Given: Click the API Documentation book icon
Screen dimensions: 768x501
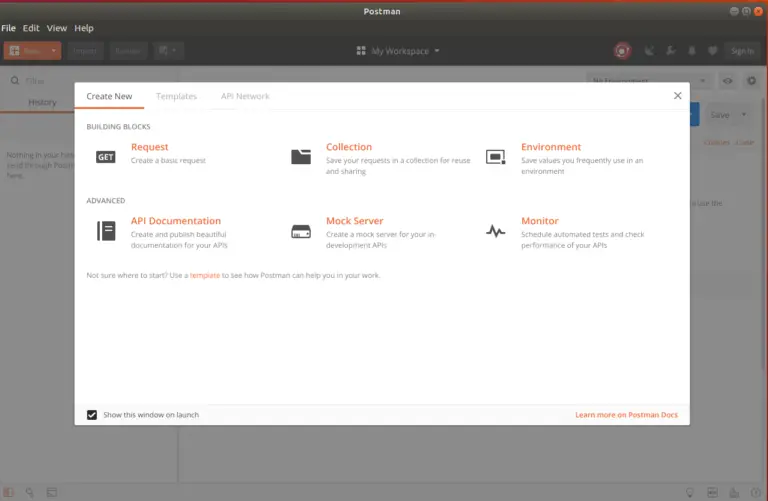Looking at the screenshot, I should pos(106,231).
